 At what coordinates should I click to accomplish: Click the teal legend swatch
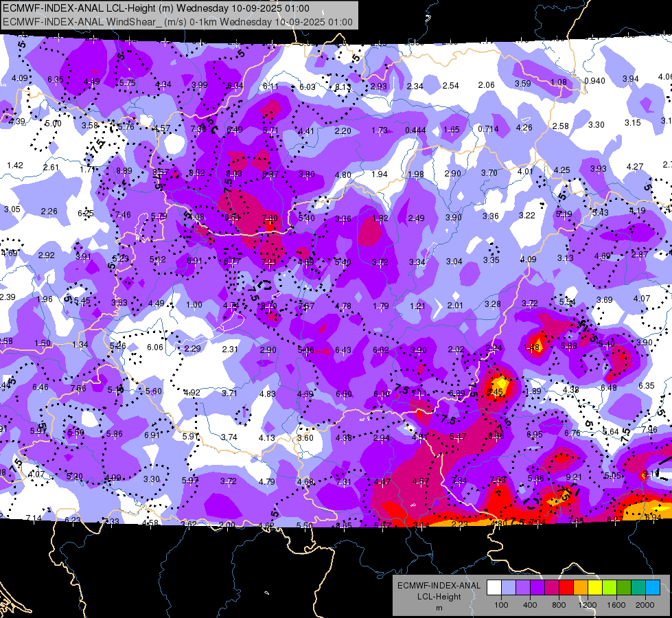[638, 588]
